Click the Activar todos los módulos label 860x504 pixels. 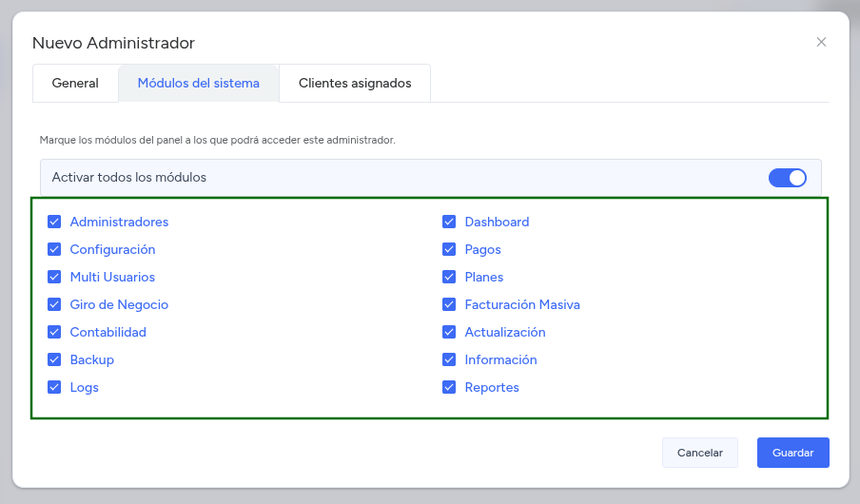[128, 178]
